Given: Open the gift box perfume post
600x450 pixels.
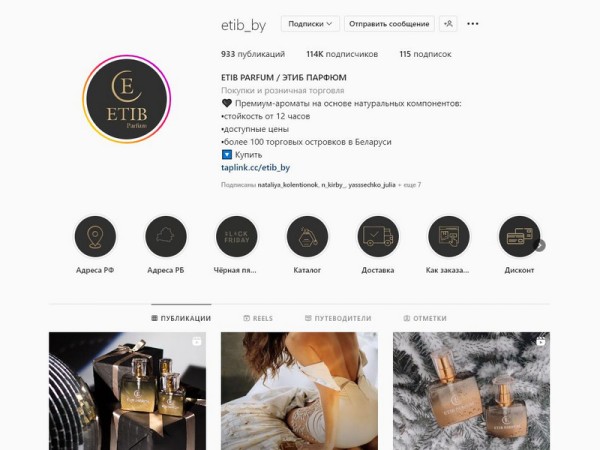Looking at the screenshot, I should 127,391.
